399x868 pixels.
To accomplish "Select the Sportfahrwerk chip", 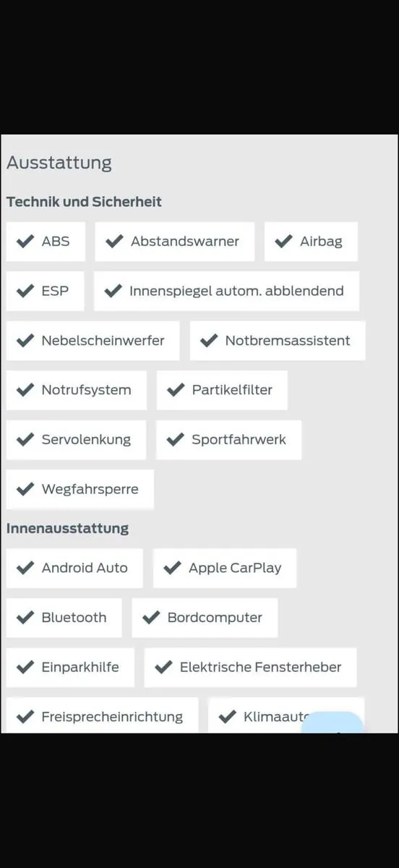I will tap(228, 440).
